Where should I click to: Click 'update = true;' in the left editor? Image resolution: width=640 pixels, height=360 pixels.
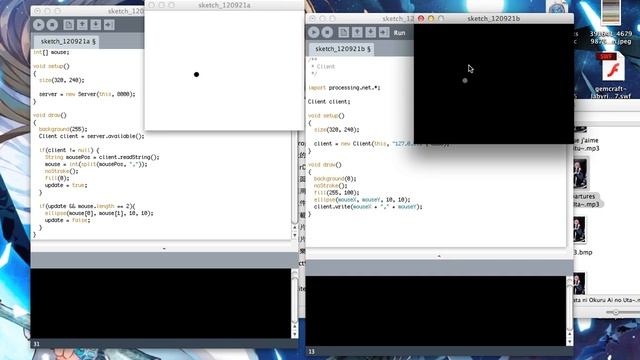point(66,185)
